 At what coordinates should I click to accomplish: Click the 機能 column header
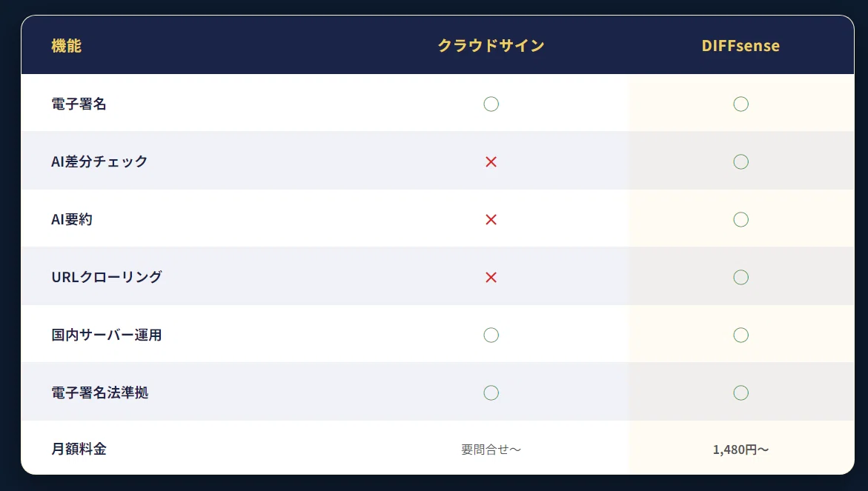coord(67,45)
